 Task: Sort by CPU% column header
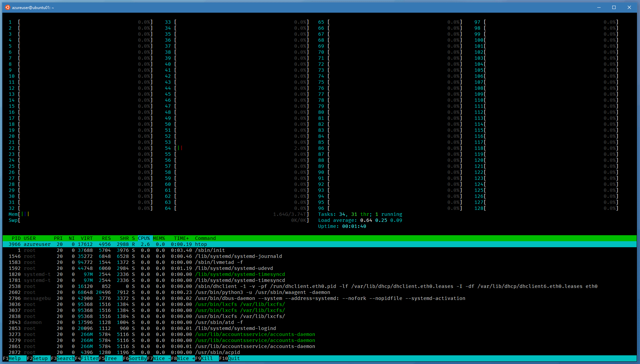pos(144,238)
